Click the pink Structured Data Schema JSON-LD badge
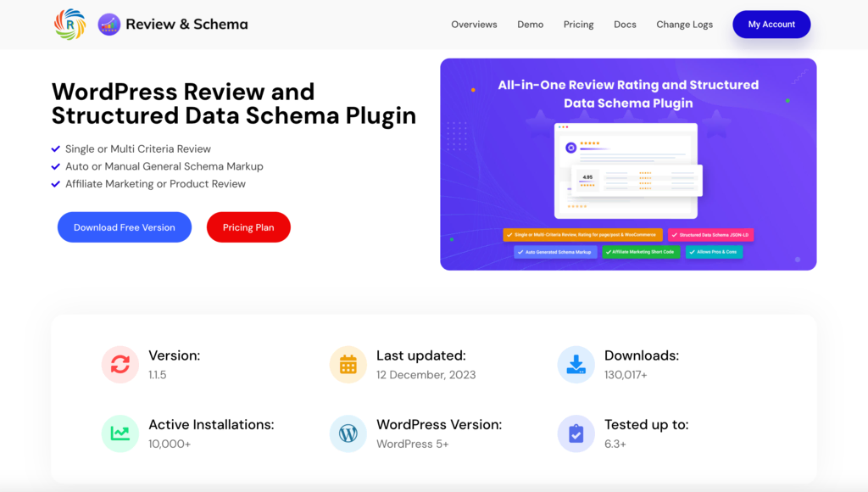The image size is (868, 492). pyautogui.click(x=711, y=235)
